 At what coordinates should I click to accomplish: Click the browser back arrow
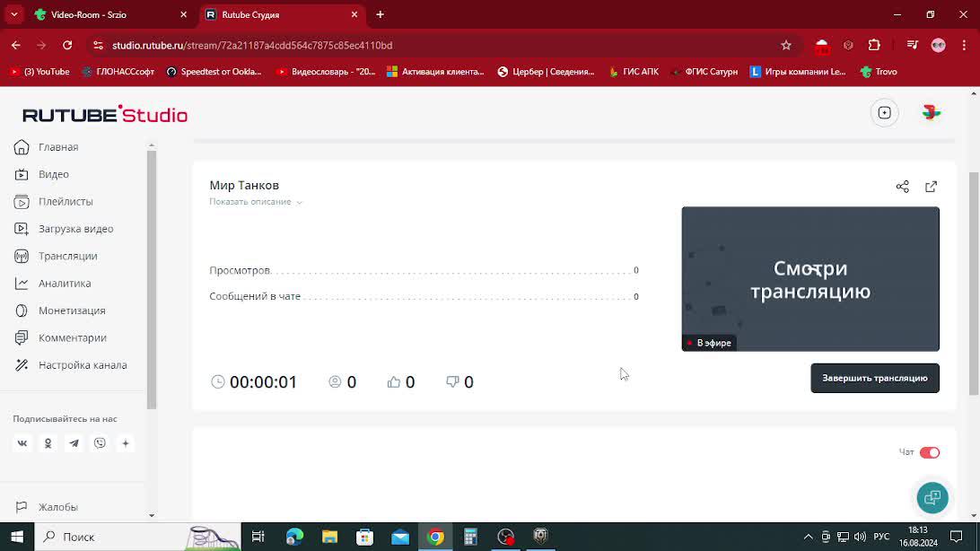click(x=16, y=45)
